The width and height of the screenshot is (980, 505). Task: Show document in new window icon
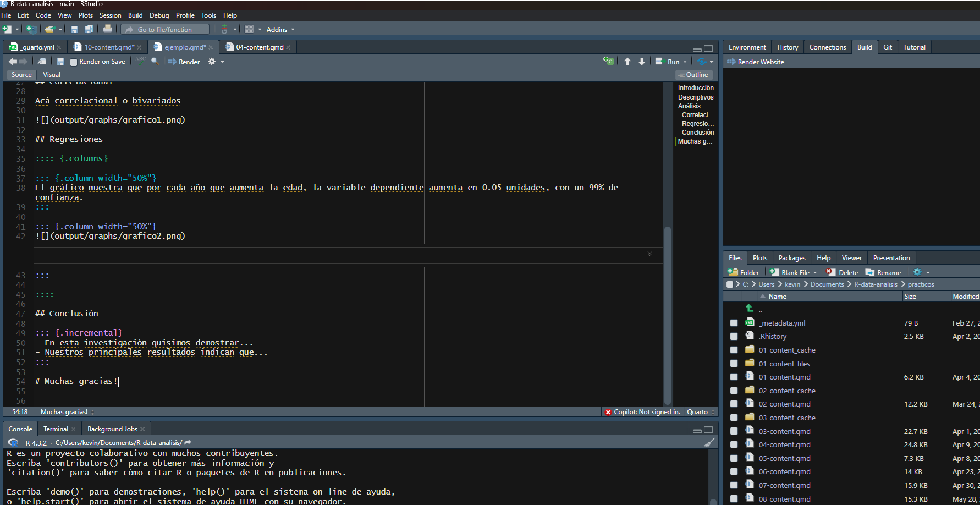(x=42, y=62)
